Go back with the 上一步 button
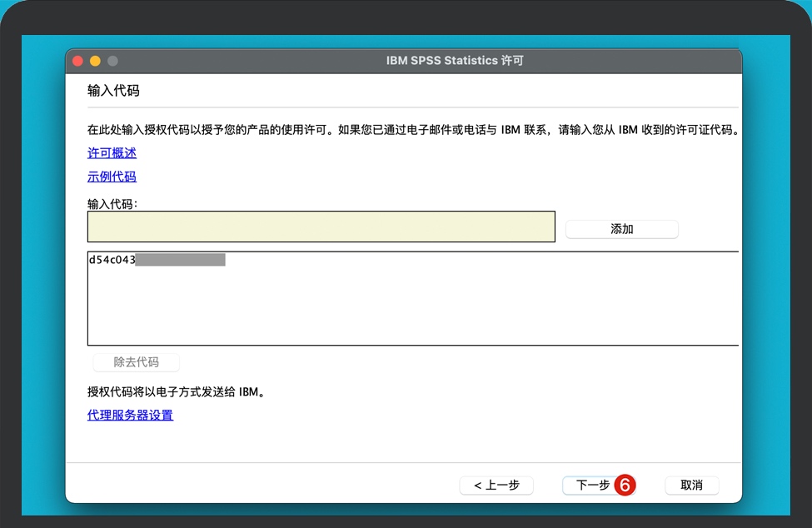 pos(496,485)
